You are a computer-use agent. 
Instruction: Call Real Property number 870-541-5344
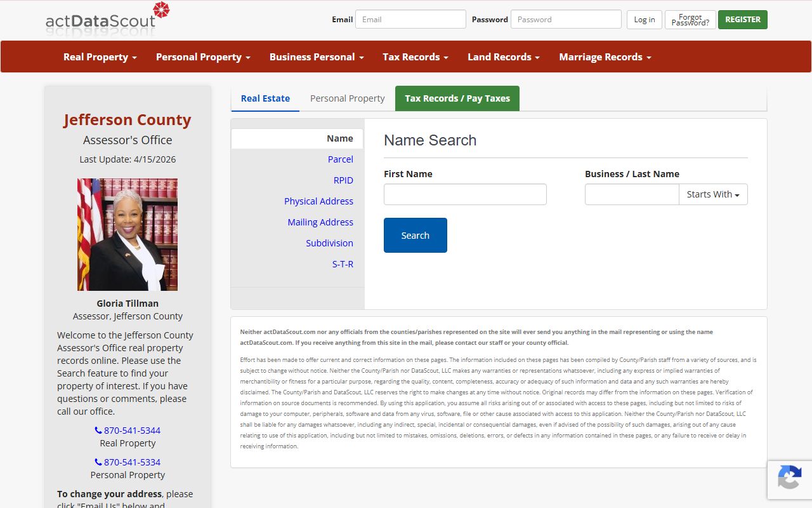(x=128, y=431)
